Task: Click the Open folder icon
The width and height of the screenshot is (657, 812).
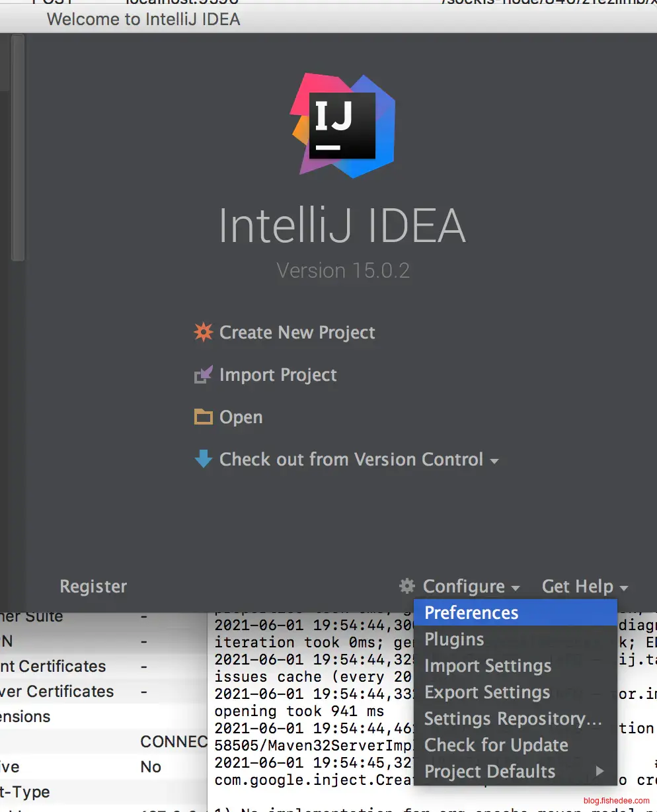Action: tap(203, 417)
